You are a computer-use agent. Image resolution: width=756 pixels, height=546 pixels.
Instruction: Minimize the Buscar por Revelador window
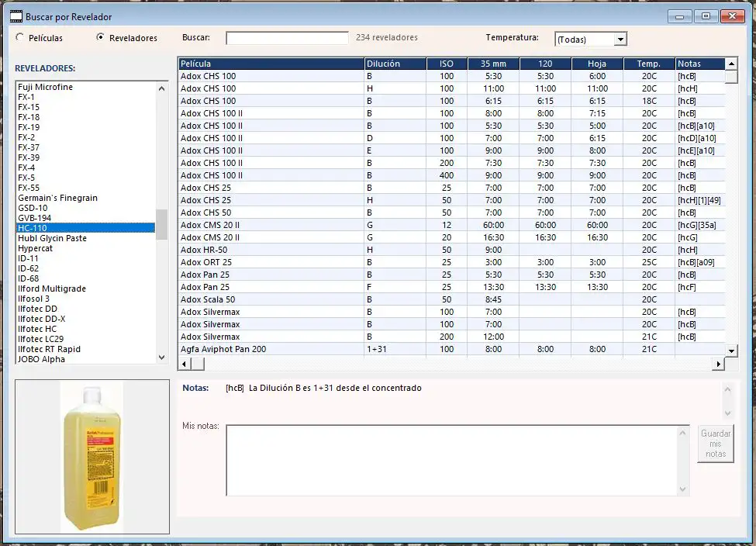pos(680,17)
